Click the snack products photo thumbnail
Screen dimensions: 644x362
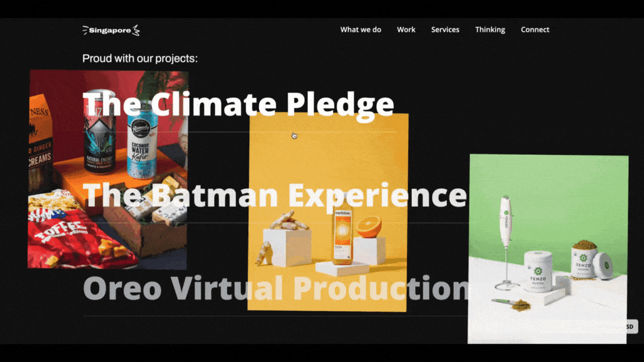pos(107,169)
